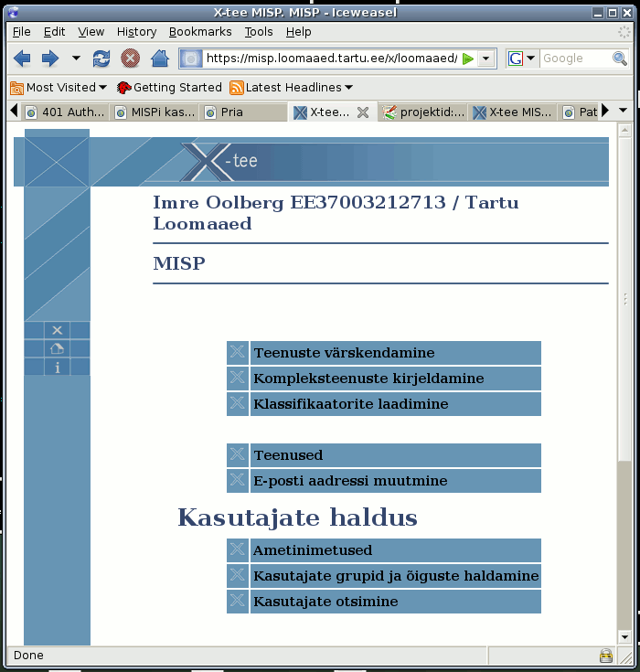Switch to the Pat tab

(x=579, y=112)
